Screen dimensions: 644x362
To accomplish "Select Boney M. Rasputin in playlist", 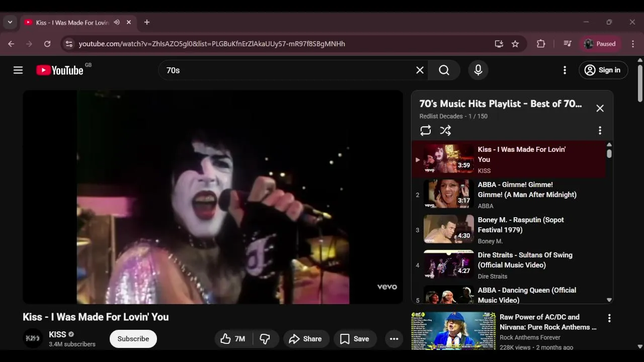I will pos(509,230).
